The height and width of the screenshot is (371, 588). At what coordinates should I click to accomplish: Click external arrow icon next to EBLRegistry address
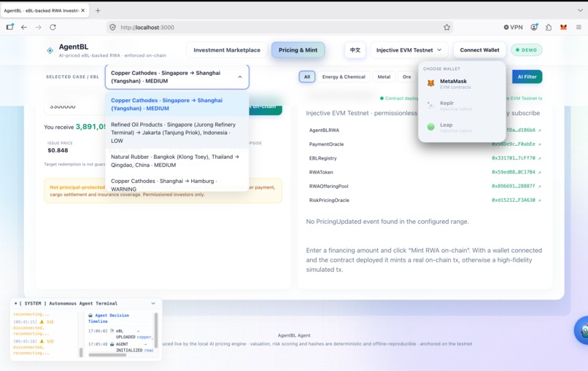tap(540, 158)
